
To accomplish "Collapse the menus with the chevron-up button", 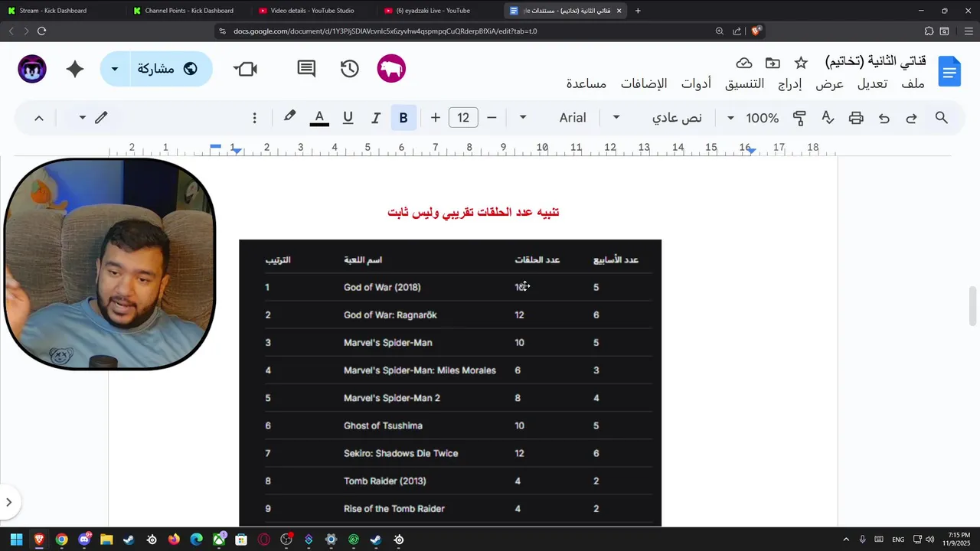I will pos(39,118).
